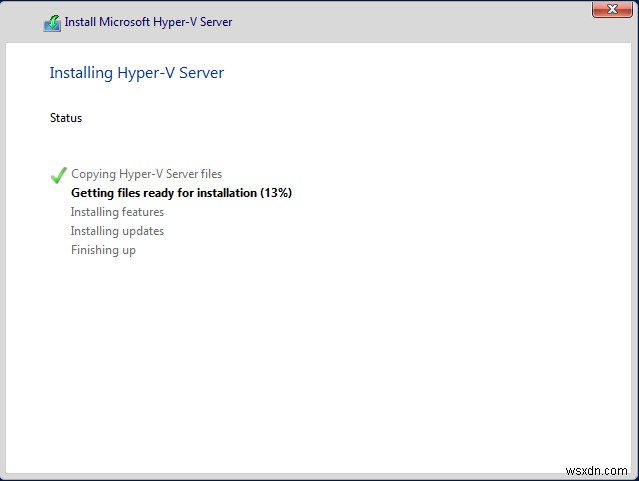Click the 'Install Microsoft Hyper-V Server' window title
Screen dimensions: 639x481
148,22
